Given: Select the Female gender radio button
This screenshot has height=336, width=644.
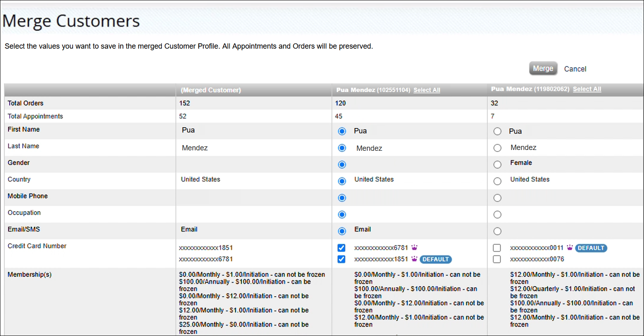Looking at the screenshot, I should coord(498,165).
